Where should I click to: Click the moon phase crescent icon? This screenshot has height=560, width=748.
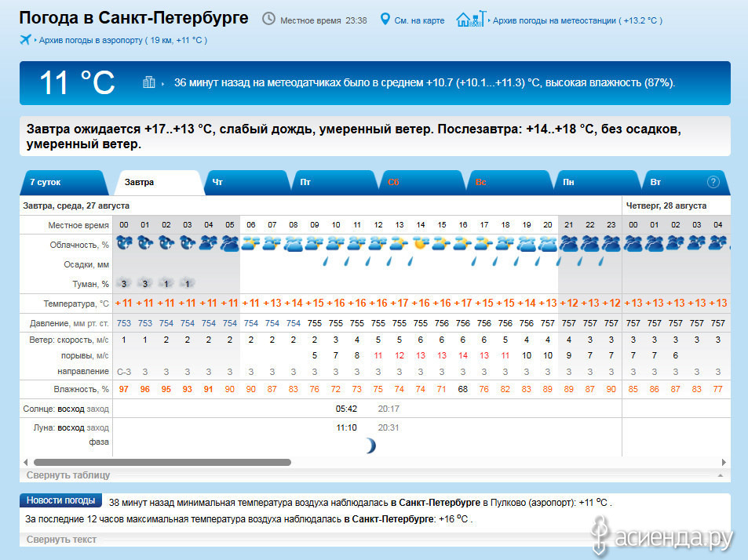[x=370, y=445]
